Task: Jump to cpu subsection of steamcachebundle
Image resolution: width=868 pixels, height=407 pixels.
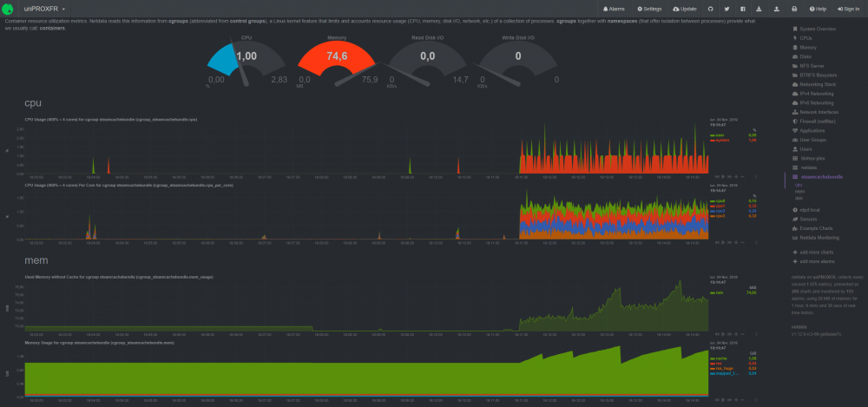Action: tap(799, 185)
